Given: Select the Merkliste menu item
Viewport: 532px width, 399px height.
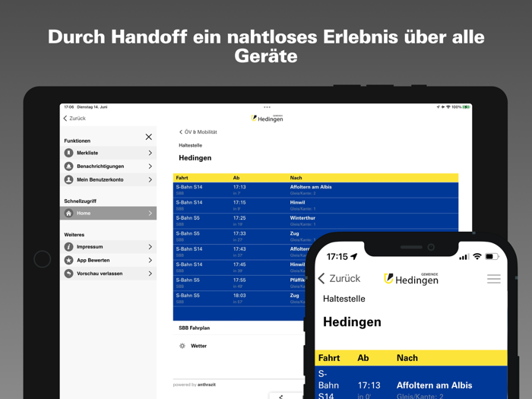Looking at the screenshot, I should point(108,153).
